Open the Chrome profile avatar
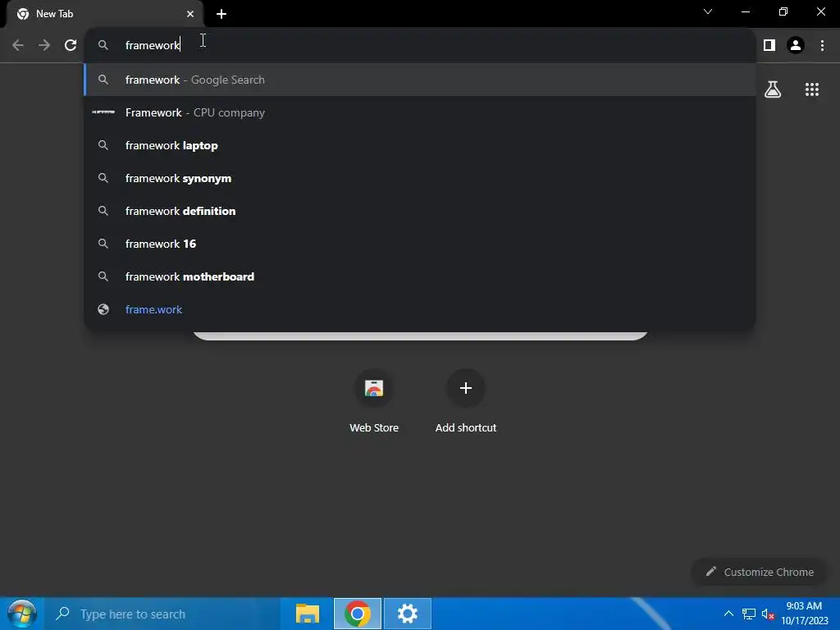 click(x=796, y=45)
